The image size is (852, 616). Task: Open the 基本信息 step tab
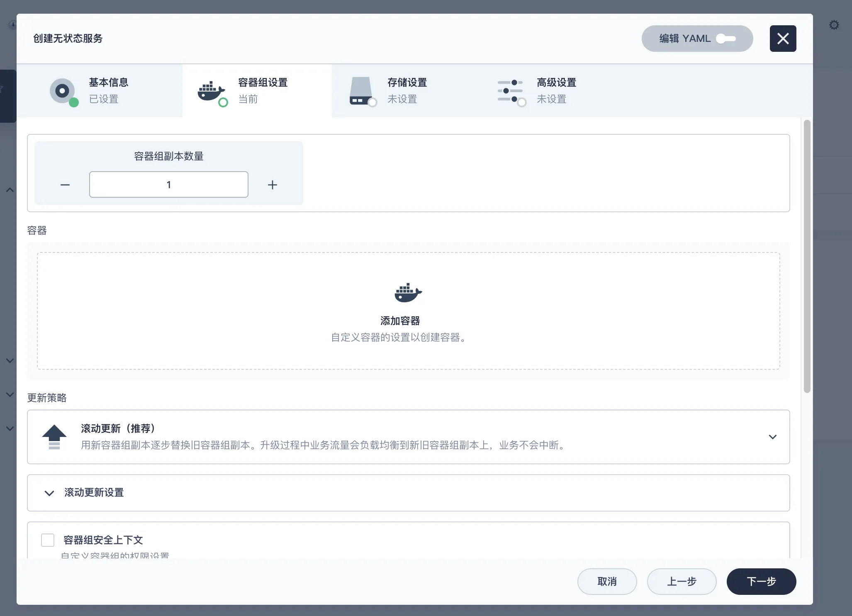(100, 91)
